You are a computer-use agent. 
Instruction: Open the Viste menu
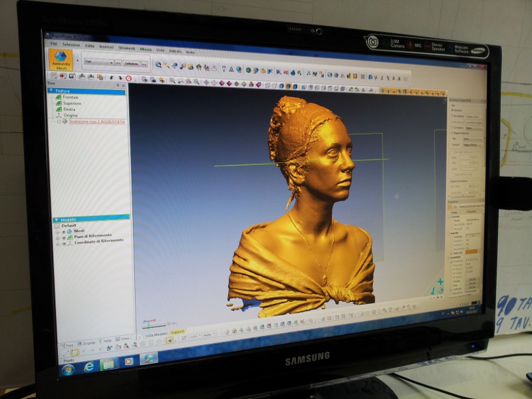click(160, 51)
